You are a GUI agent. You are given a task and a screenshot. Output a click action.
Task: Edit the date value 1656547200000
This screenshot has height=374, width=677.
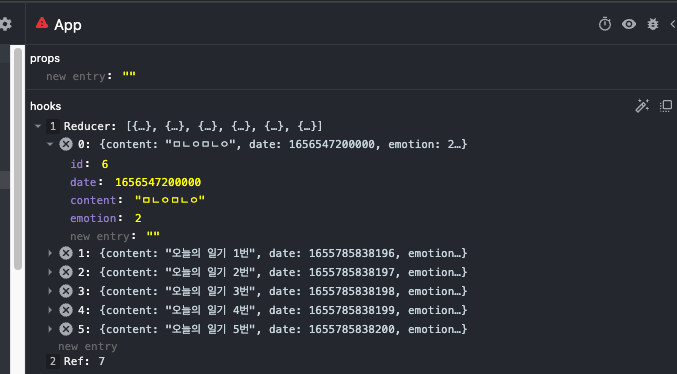tap(158, 182)
